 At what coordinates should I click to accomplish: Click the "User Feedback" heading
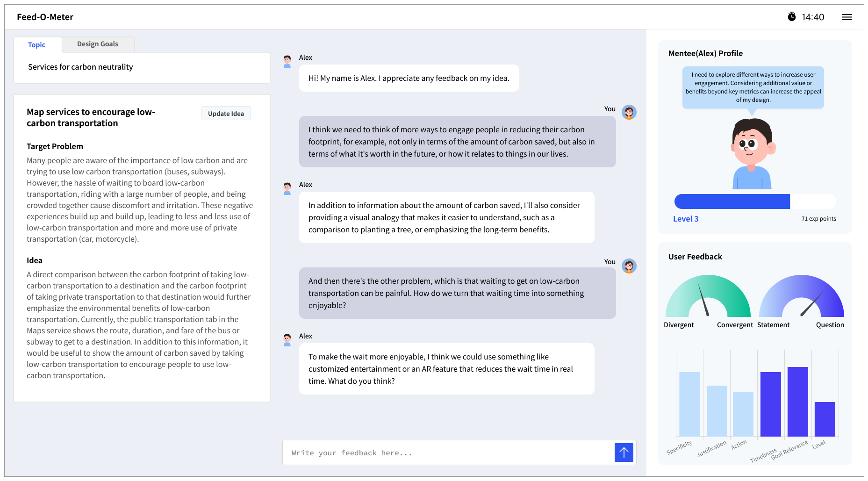pyautogui.click(x=696, y=257)
